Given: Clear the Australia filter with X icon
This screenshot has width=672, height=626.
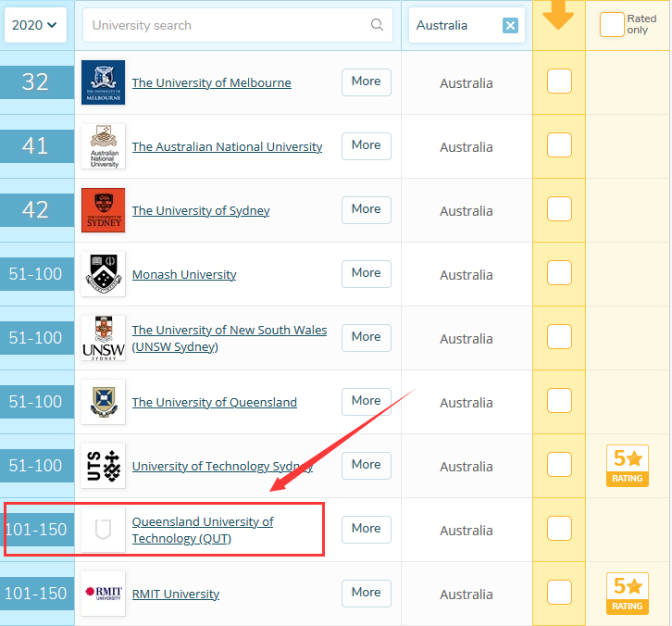Looking at the screenshot, I should (510, 26).
